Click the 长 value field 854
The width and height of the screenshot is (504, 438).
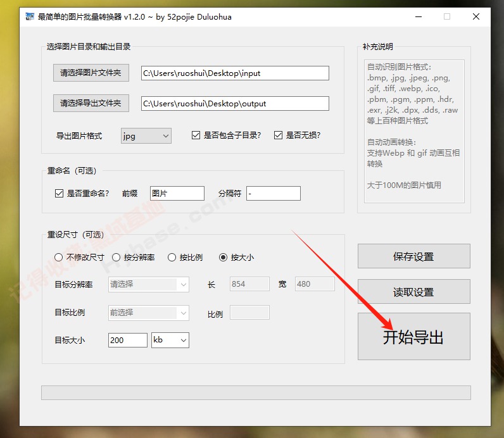249,284
